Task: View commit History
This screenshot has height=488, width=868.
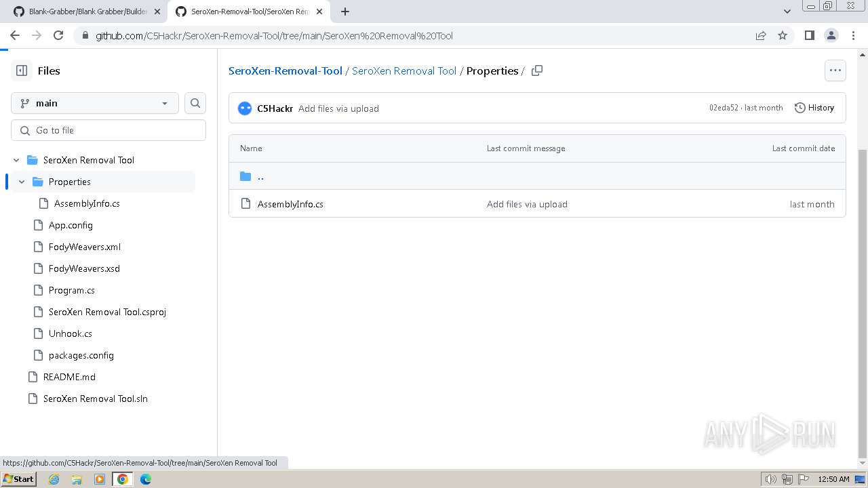Action: 814,108
